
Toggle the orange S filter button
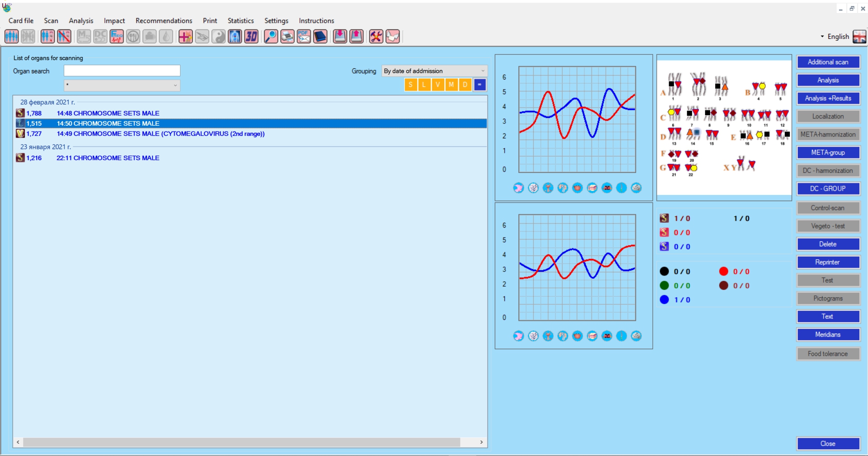(x=410, y=85)
